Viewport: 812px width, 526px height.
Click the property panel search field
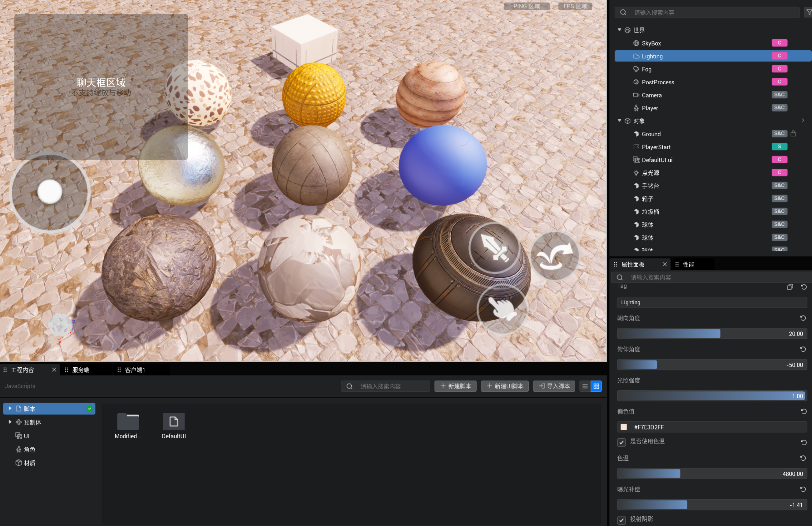(711, 277)
